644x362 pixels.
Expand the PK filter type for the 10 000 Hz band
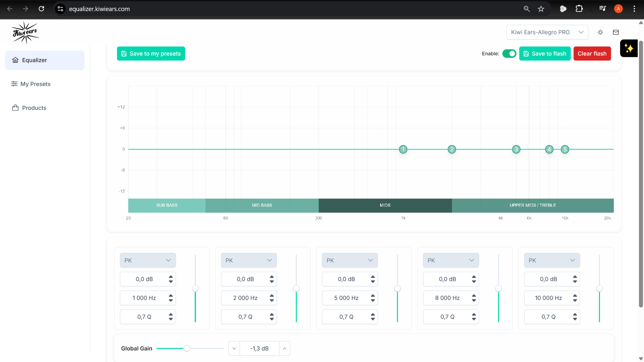tap(552, 260)
